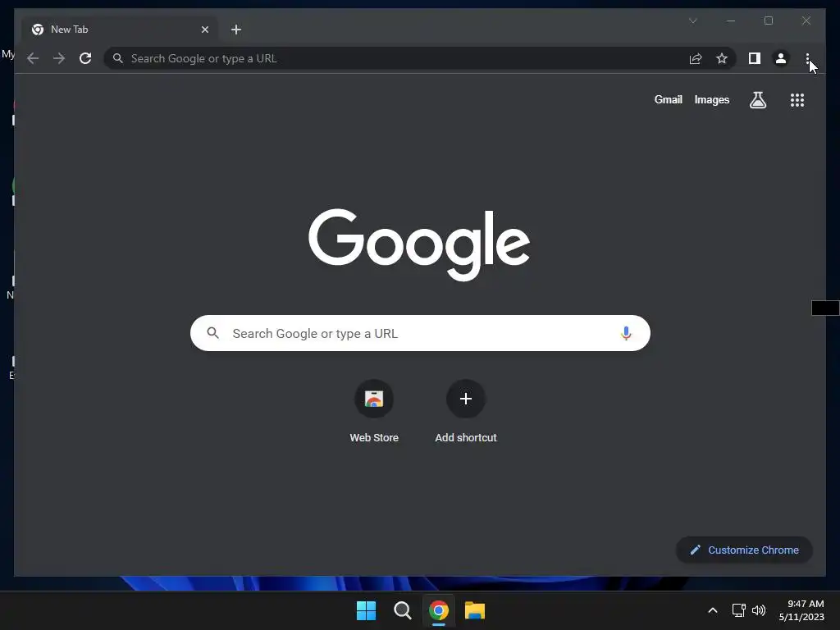Go back with the browser back arrow
840x630 pixels.
33,58
